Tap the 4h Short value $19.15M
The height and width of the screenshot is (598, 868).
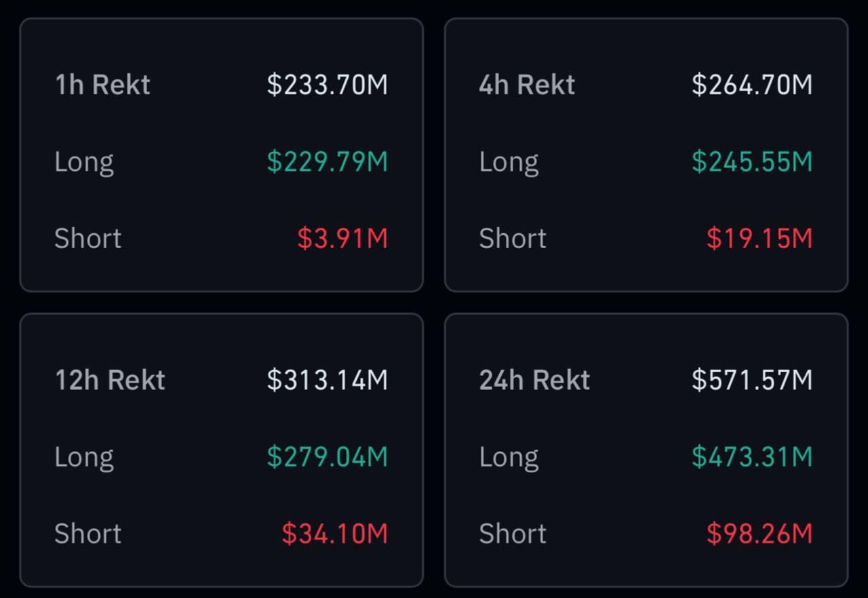pyautogui.click(x=759, y=238)
